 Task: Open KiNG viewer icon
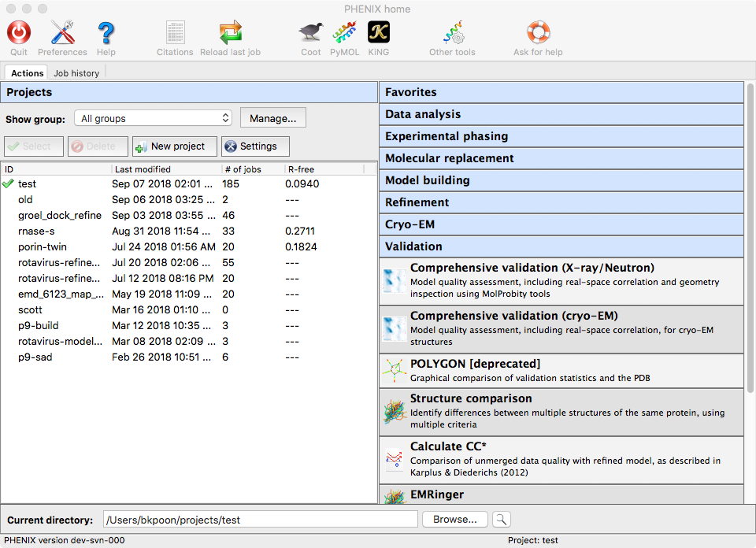pyautogui.click(x=379, y=33)
